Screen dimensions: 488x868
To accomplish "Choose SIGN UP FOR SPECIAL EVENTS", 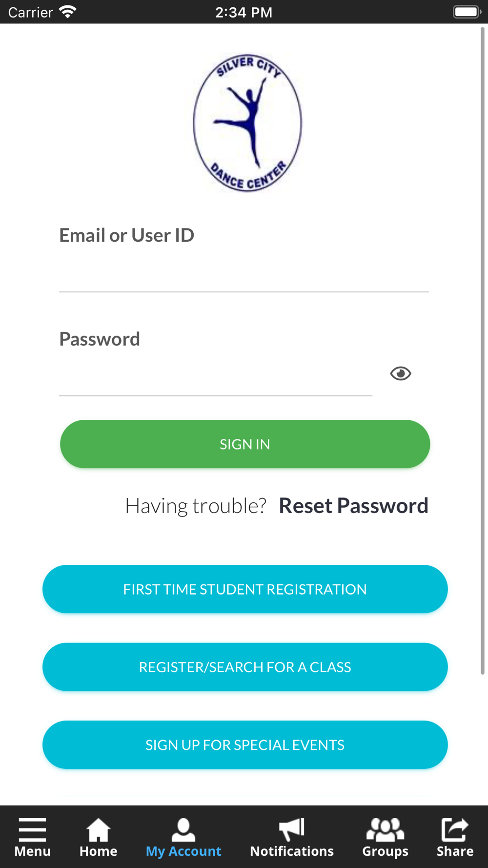I will pos(245,745).
